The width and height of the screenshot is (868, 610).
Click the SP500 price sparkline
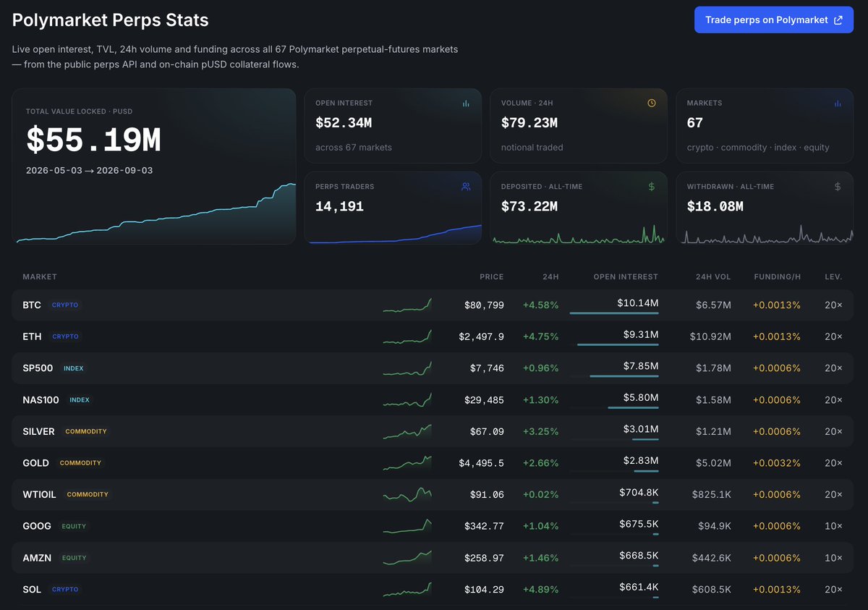pyautogui.click(x=407, y=368)
